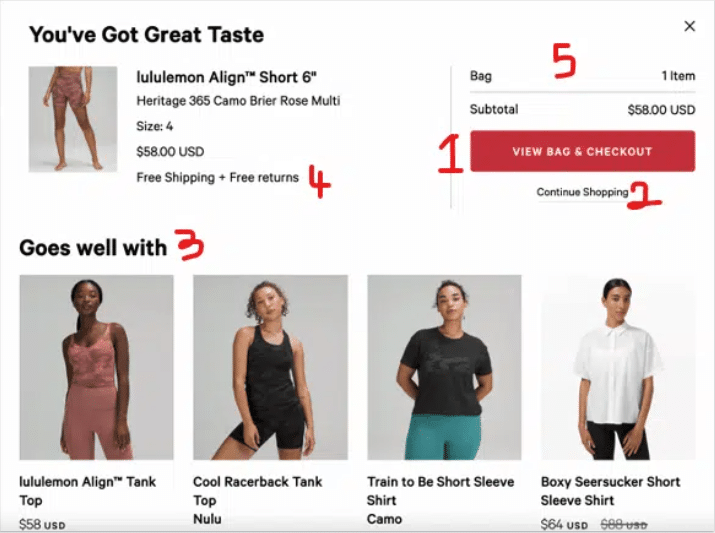
Task: Click the lululemon Align Short 6" title
Action: pos(226,77)
